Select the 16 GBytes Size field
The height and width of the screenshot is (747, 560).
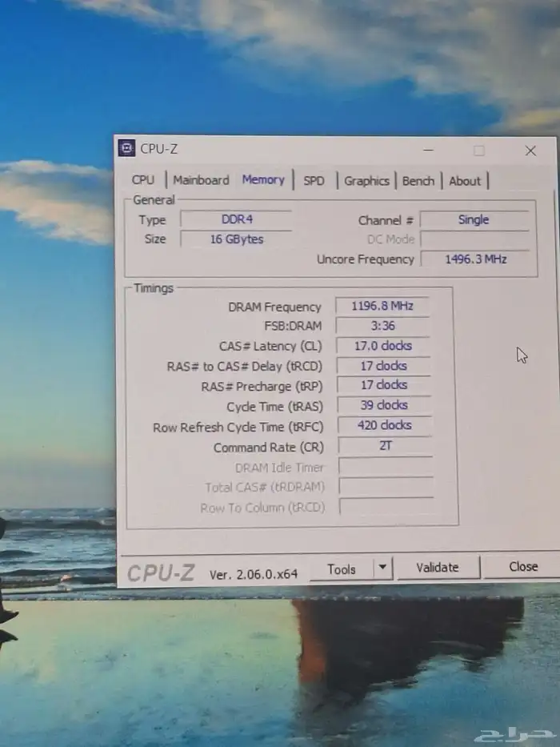[235, 239]
